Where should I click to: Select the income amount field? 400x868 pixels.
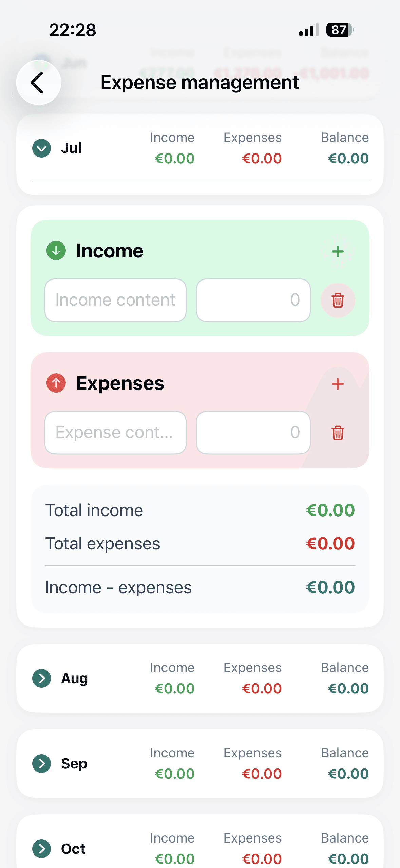click(253, 300)
